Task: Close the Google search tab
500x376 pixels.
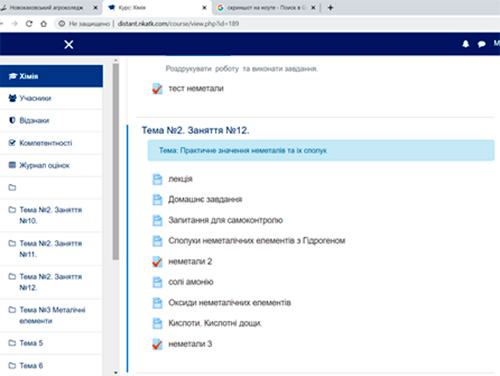Action: coord(313,8)
